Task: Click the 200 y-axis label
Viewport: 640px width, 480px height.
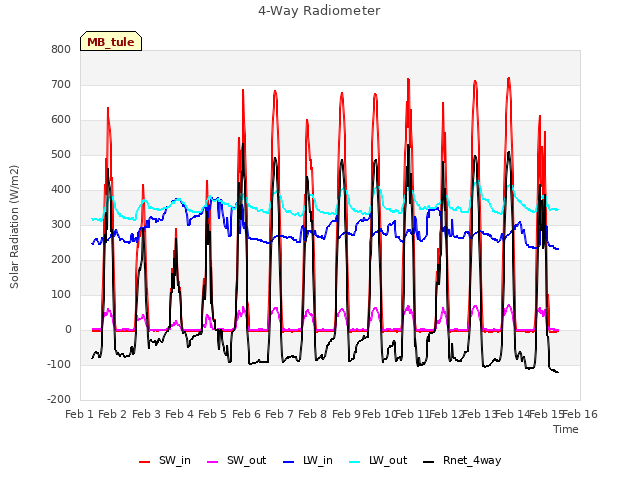Action: coord(61,260)
